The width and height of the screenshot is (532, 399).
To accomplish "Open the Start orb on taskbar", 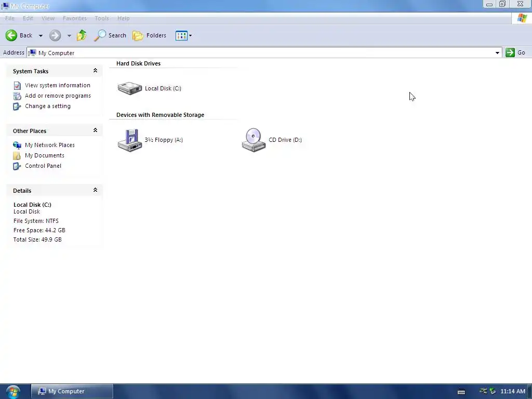I will pyautogui.click(x=13, y=392).
